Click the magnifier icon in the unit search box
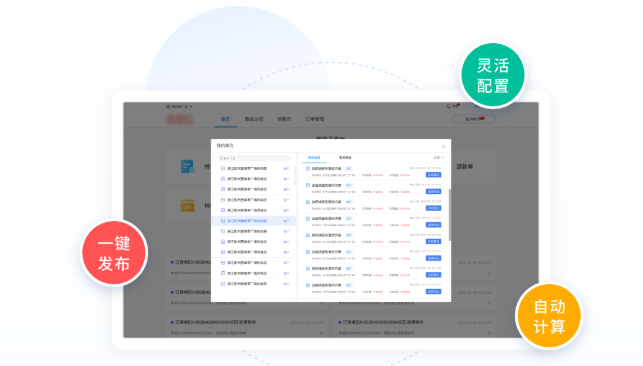643x366 pixels. click(221, 158)
